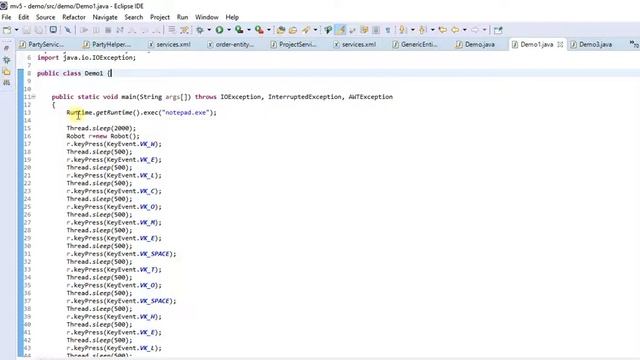Click the Save icon in toolbar
This screenshot has width=640, height=360.
coord(27,30)
